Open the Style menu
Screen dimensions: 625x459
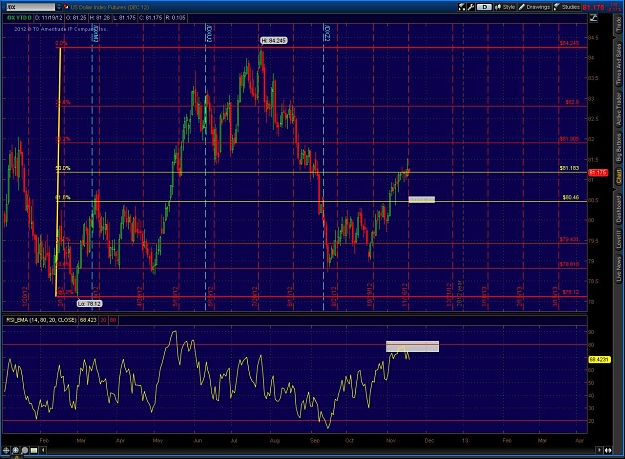click(x=505, y=7)
